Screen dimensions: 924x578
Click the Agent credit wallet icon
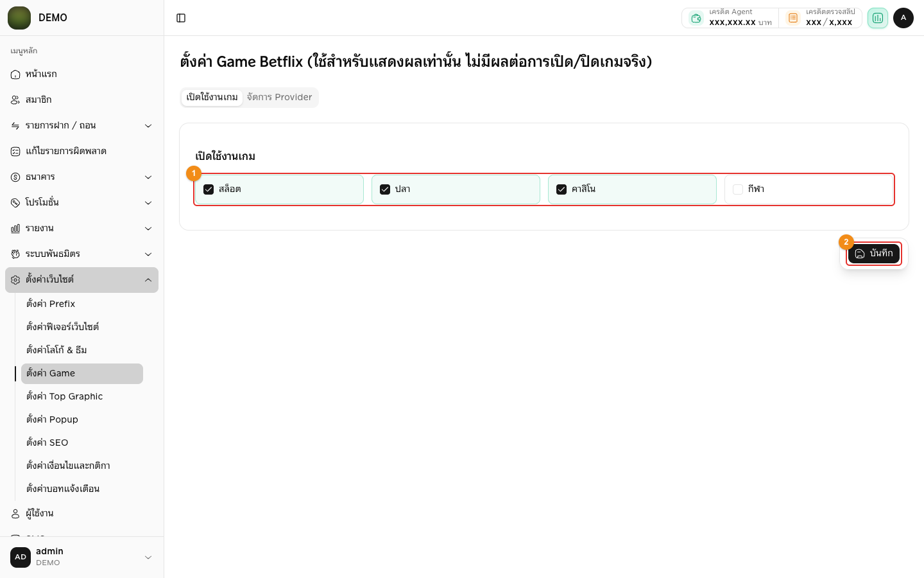click(x=696, y=18)
